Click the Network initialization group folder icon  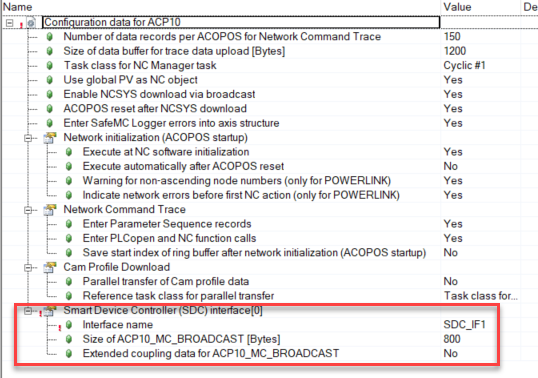[x=50, y=138]
